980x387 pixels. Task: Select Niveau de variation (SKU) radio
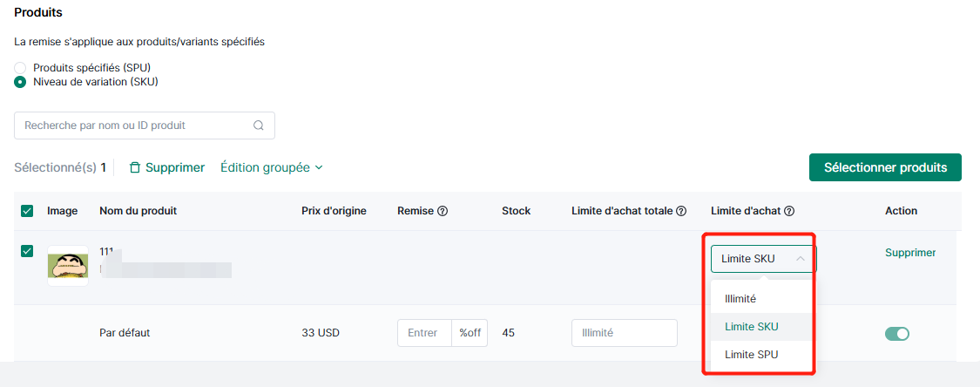point(20,82)
